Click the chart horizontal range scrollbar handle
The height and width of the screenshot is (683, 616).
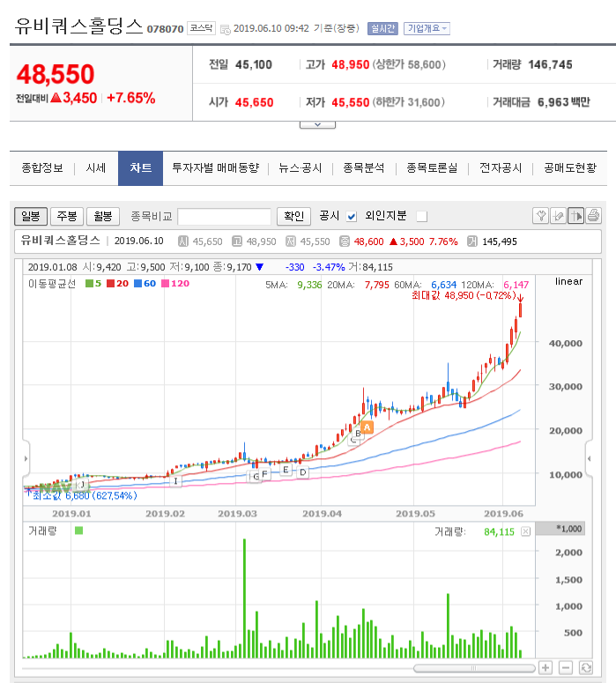pos(474,668)
